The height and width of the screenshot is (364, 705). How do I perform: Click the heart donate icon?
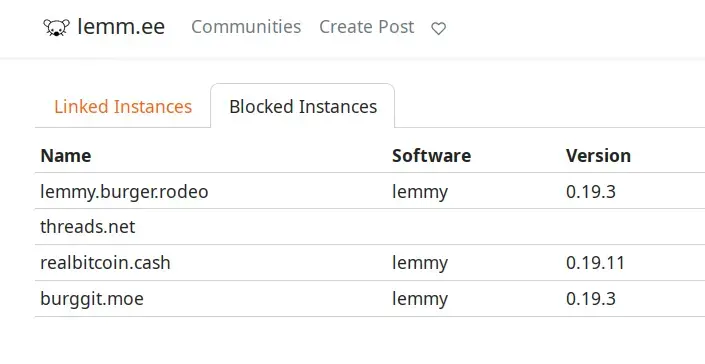point(438,28)
